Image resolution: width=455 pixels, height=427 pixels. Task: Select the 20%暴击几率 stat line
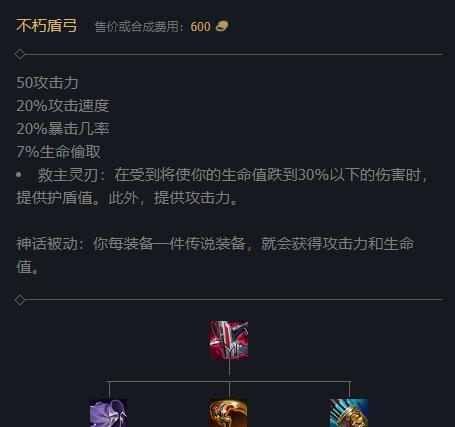click(63, 129)
